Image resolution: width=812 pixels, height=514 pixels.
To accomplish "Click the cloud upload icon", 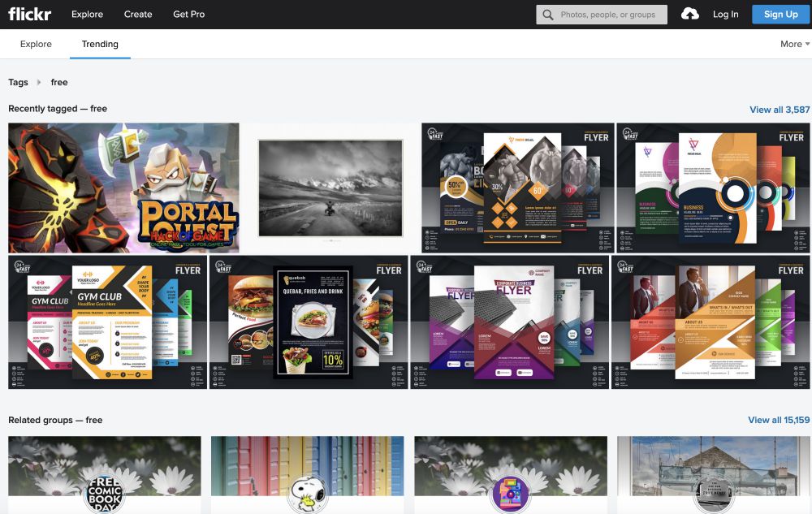I will coord(690,14).
